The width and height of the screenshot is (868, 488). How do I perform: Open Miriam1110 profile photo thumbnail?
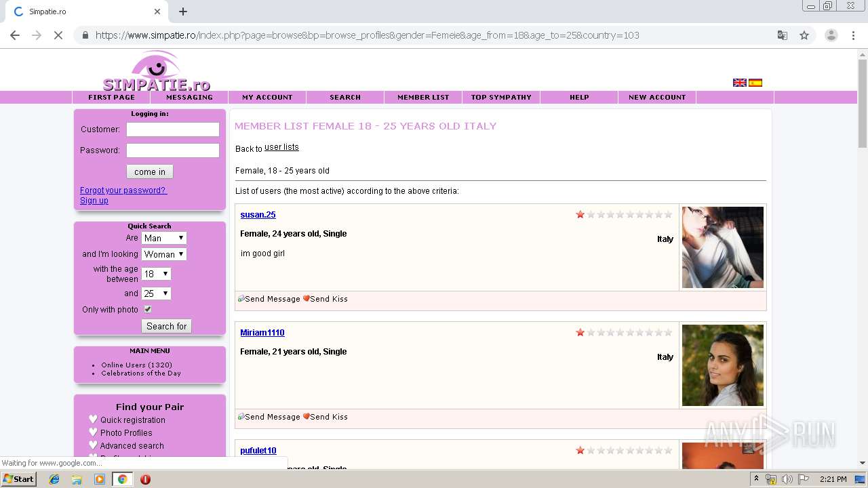(x=723, y=365)
